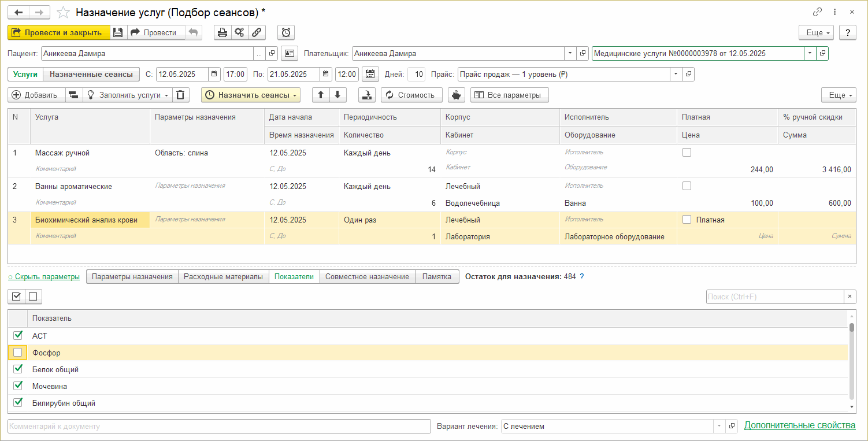
Task: Click the save floppy disk icon
Action: (x=118, y=32)
